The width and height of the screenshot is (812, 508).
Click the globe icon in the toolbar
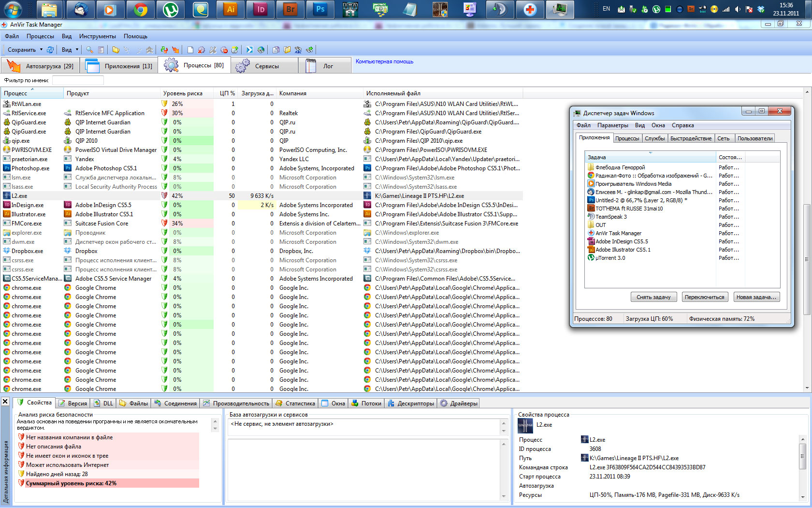point(261,50)
